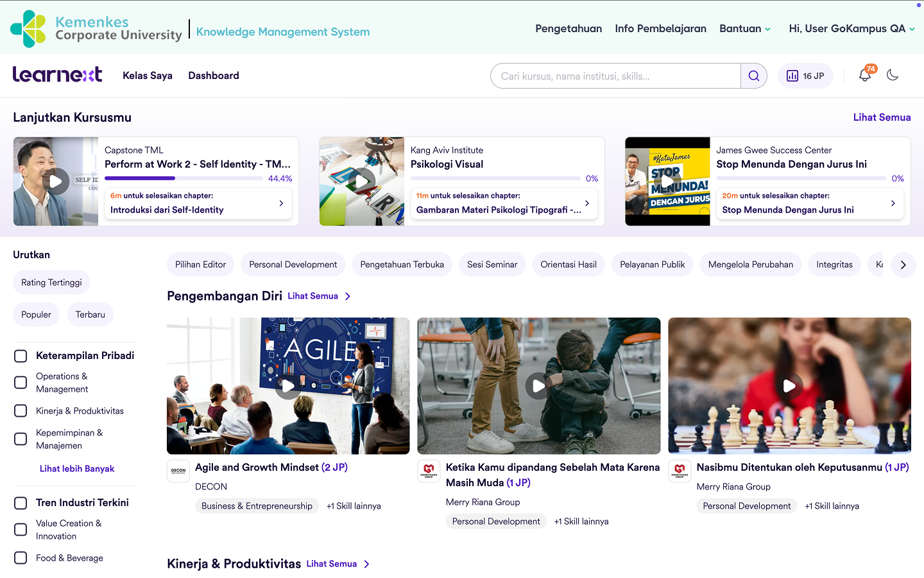Click Lihat Semua for Lanjutkan Kursusmu
Image resolution: width=924 pixels, height=578 pixels.
[882, 118]
